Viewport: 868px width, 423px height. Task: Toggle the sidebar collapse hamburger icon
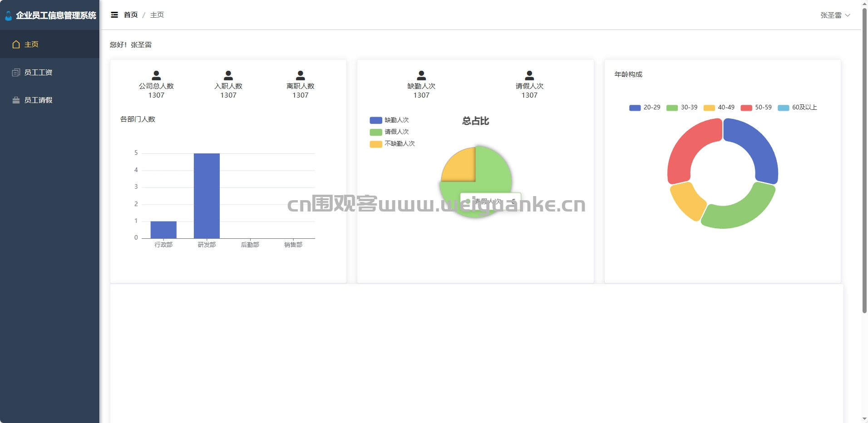114,15
